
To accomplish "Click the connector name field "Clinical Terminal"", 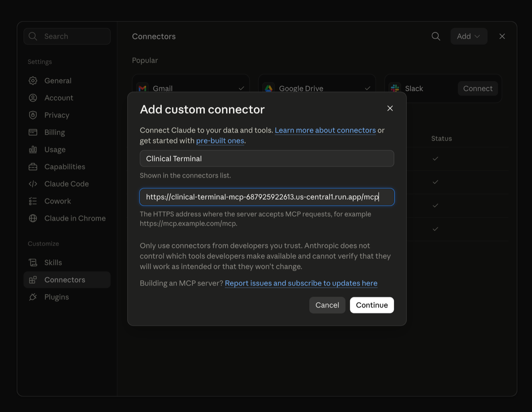I will [x=267, y=158].
